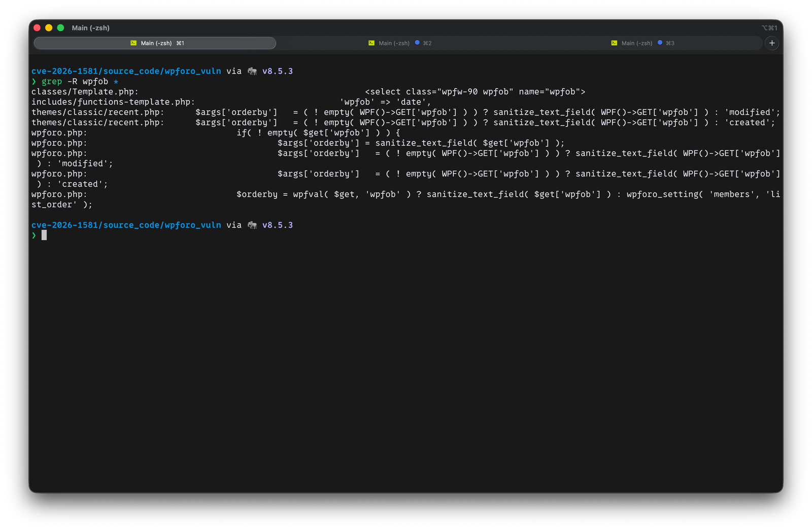Click the wrapped "st_order' );" line
812x531 pixels.
tap(62, 205)
